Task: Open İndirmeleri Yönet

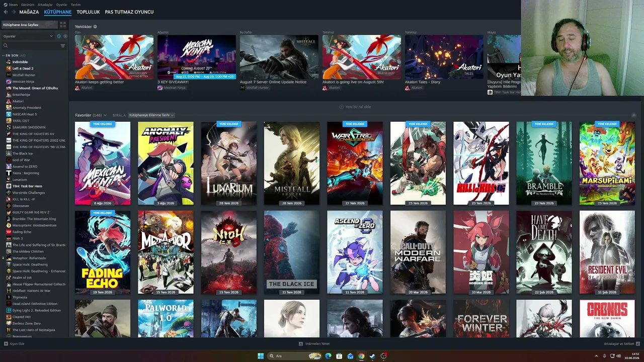Action: (314, 344)
